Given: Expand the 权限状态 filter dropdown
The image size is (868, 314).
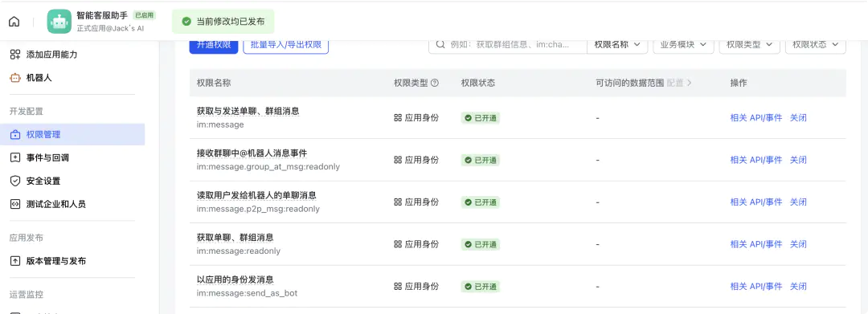Looking at the screenshot, I should point(816,44).
